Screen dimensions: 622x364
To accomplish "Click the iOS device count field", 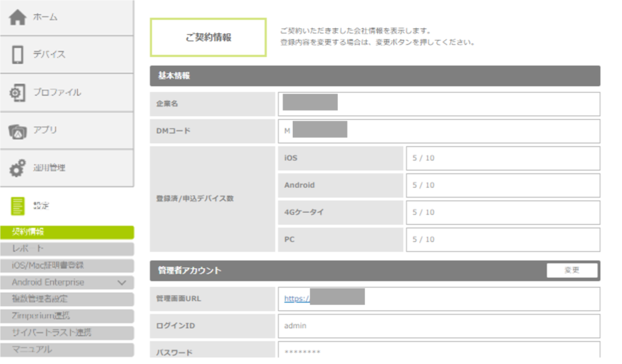I will pyautogui.click(x=502, y=158).
